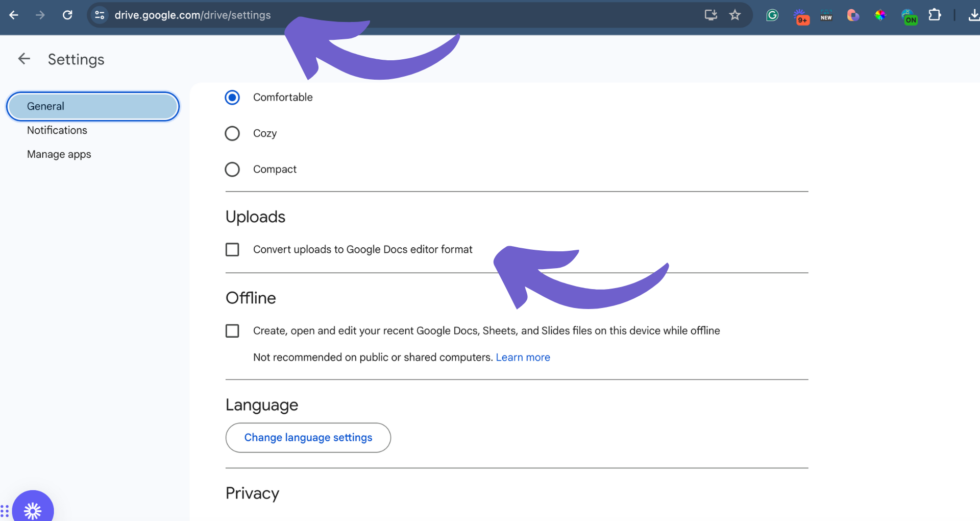
Task: Open the extension with 9+ badge
Action: [x=801, y=16]
